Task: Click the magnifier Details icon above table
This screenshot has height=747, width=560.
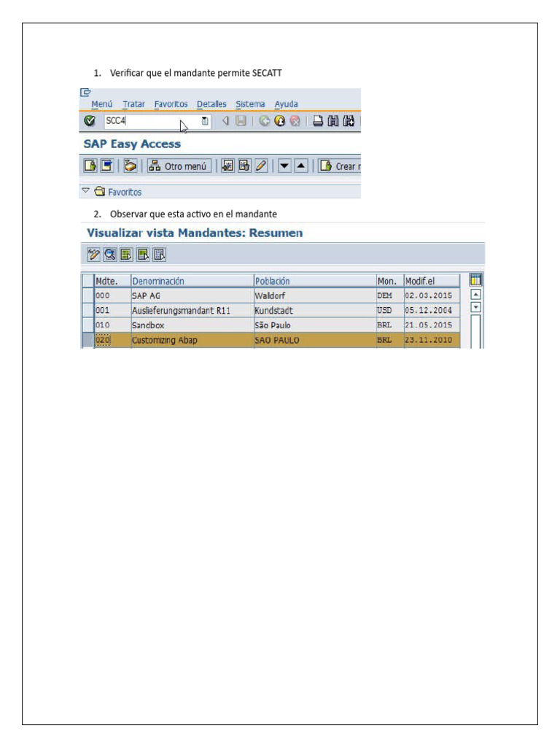Action: 109,255
